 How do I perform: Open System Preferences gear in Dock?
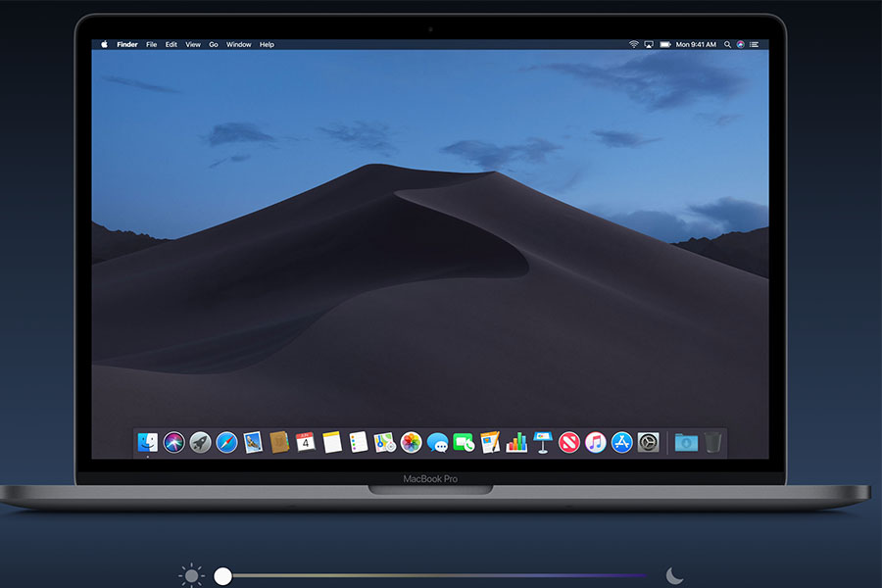(648, 442)
